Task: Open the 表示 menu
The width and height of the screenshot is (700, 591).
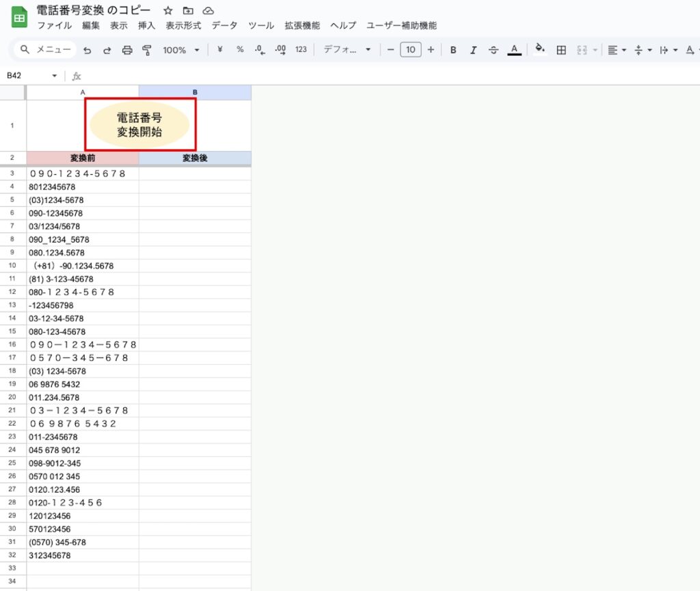Action: coord(119,25)
